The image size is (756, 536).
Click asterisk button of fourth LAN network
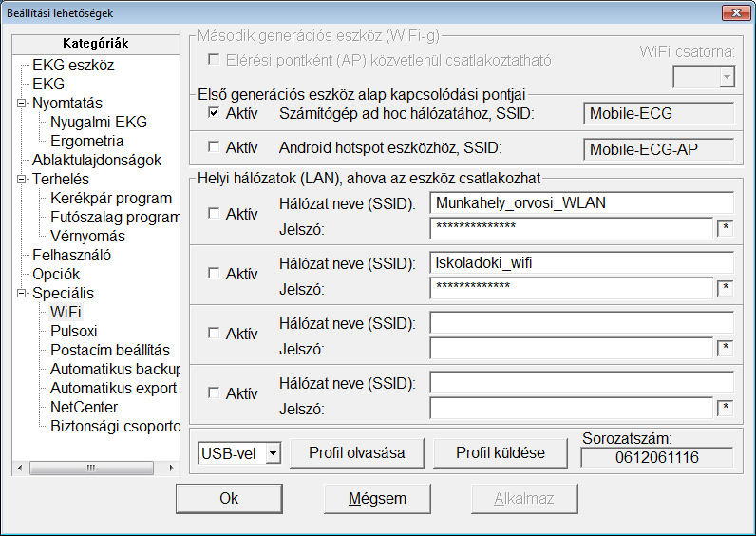[726, 409]
